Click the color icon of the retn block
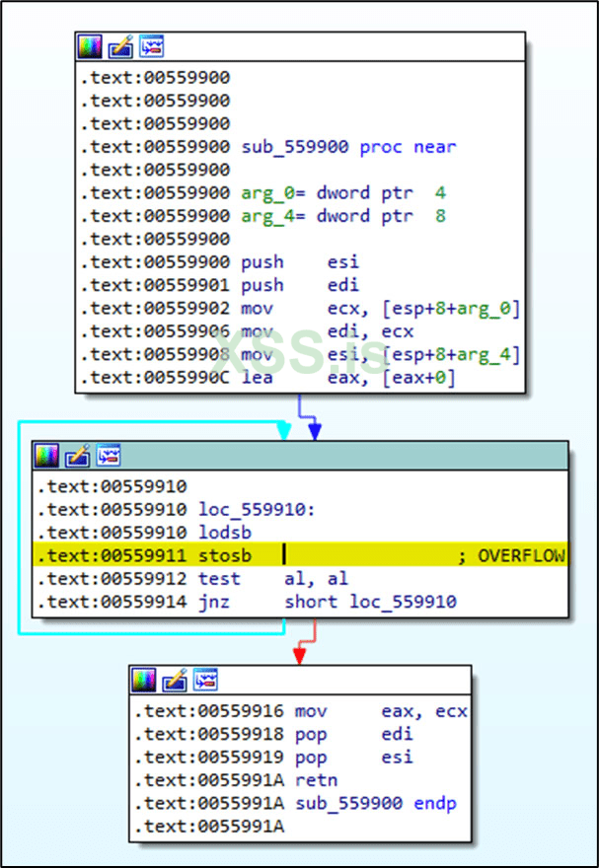599x868 pixels. (x=144, y=680)
